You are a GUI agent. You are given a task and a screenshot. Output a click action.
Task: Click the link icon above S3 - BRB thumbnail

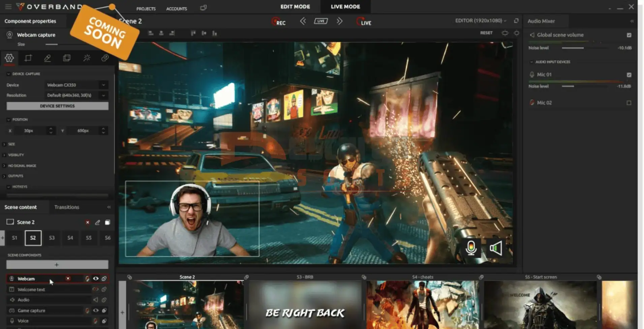(x=246, y=277)
